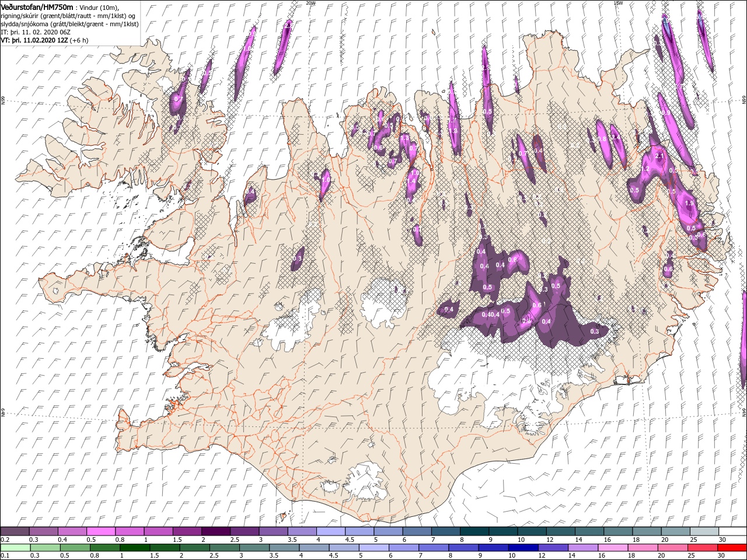
Task: Select the red bottom-row legend swatch starting at 30
Action: point(732,548)
